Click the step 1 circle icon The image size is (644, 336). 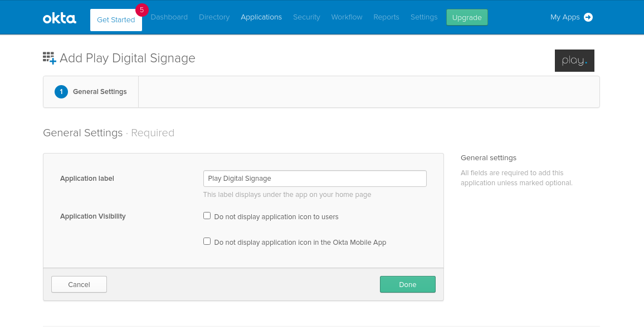(61, 92)
